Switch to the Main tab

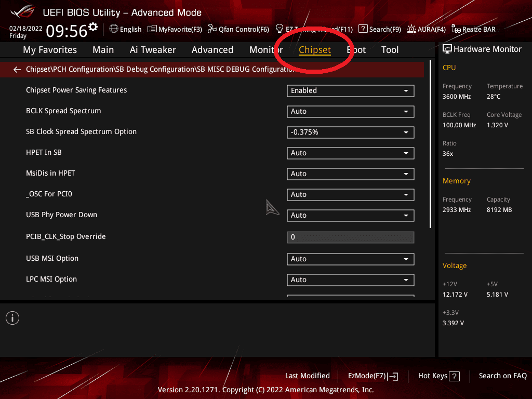103,50
